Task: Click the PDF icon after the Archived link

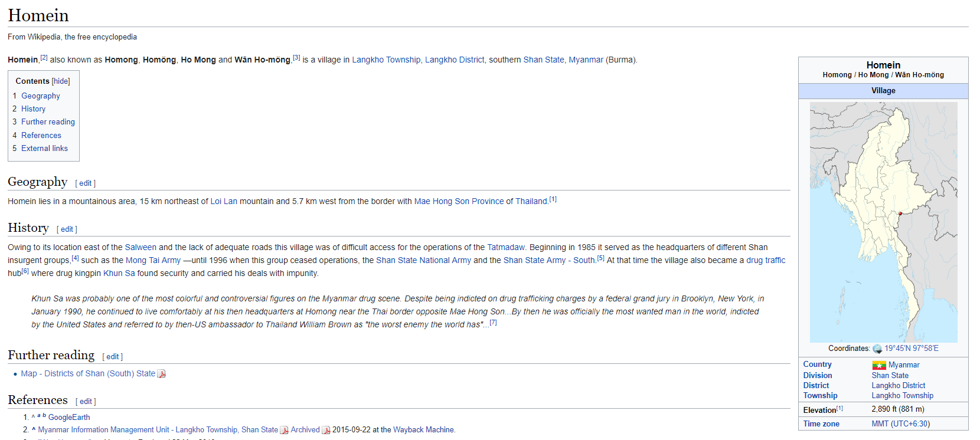Action: pyautogui.click(x=326, y=430)
